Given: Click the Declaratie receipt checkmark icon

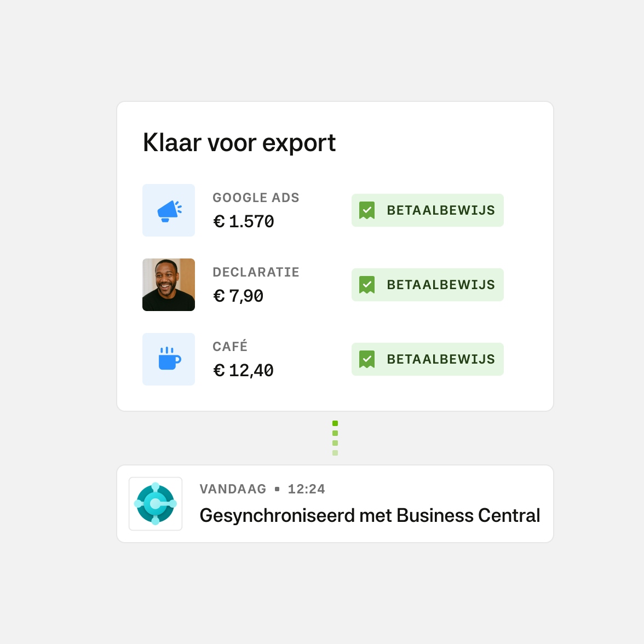Looking at the screenshot, I should pos(367,285).
